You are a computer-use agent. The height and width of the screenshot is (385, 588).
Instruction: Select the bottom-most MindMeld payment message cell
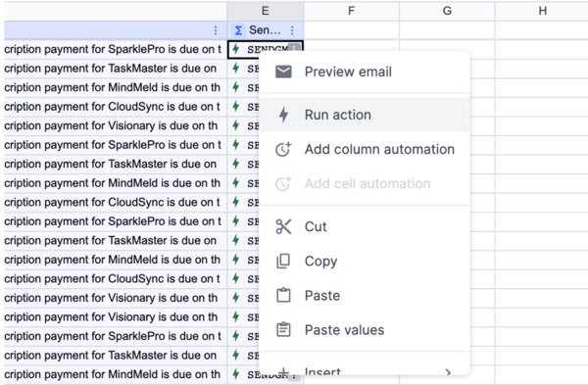(x=116, y=374)
